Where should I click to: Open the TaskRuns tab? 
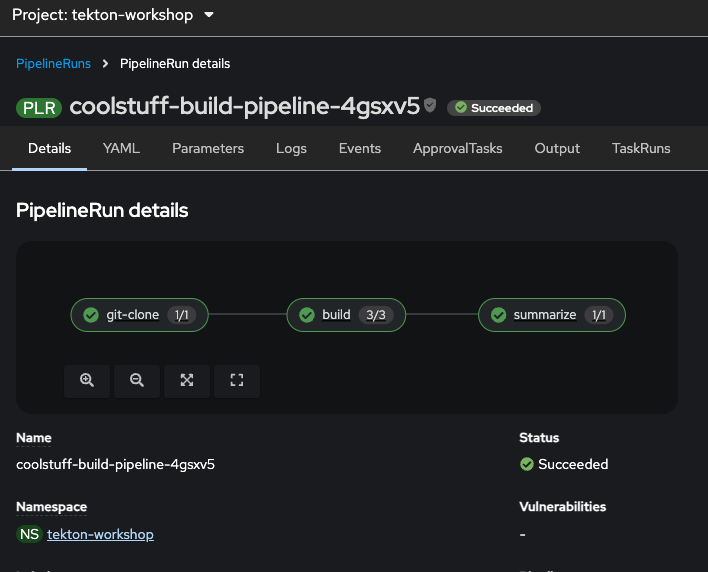click(641, 148)
